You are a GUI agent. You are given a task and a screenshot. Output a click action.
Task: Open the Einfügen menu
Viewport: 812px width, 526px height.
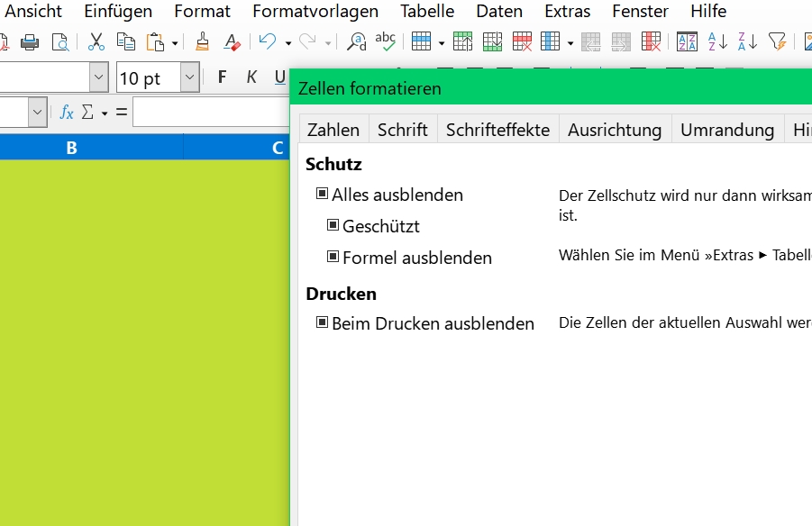pos(118,11)
